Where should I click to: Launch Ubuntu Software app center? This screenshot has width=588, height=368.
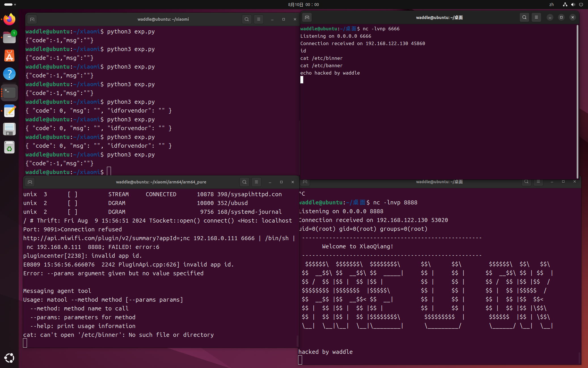(9, 56)
